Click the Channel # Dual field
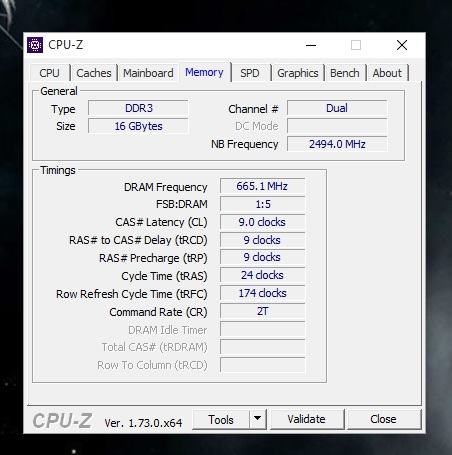Viewport: 452px width, 455px height. pyautogui.click(x=337, y=108)
